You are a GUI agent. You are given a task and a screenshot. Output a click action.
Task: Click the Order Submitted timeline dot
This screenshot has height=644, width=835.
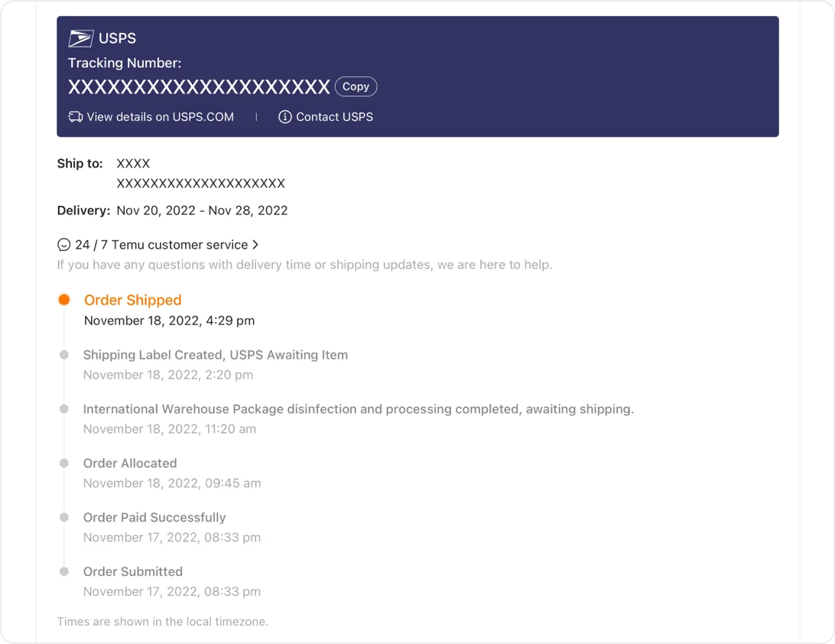pyautogui.click(x=64, y=572)
